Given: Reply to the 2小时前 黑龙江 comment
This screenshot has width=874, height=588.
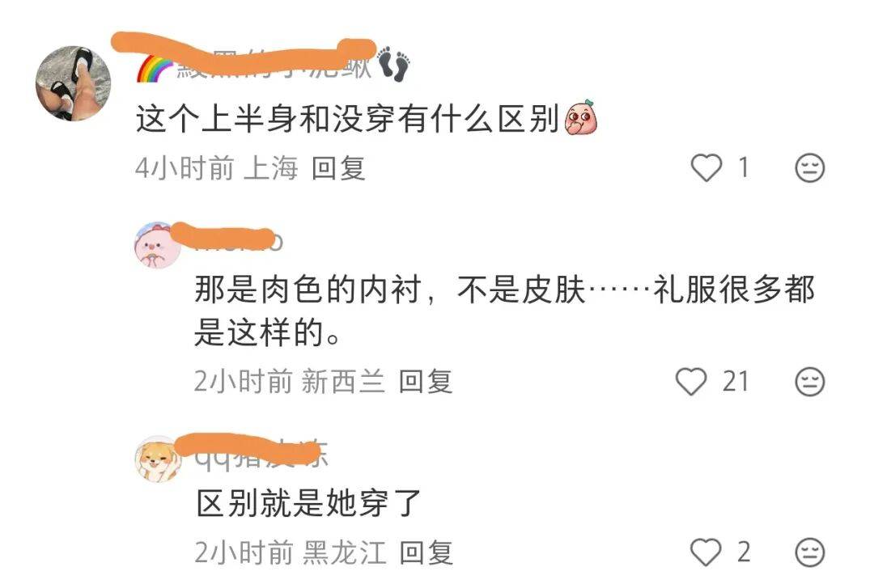Looking at the screenshot, I should click(x=426, y=552).
